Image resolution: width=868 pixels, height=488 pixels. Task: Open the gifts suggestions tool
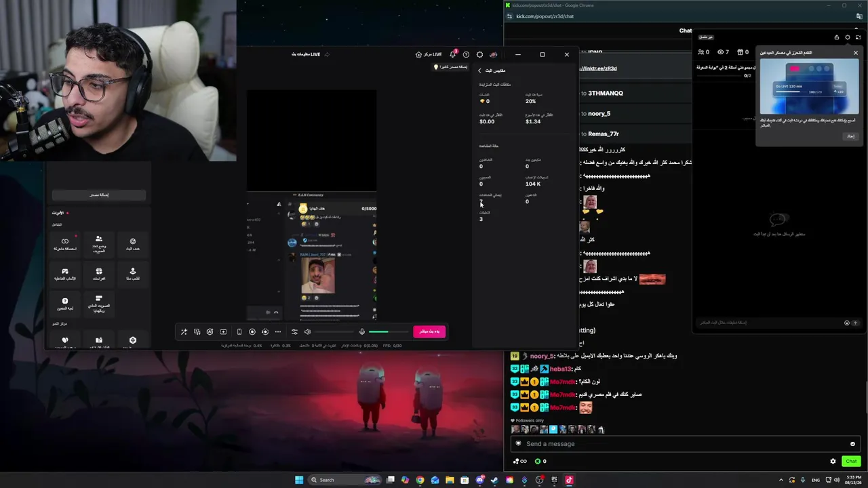pyautogui.click(x=99, y=273)
